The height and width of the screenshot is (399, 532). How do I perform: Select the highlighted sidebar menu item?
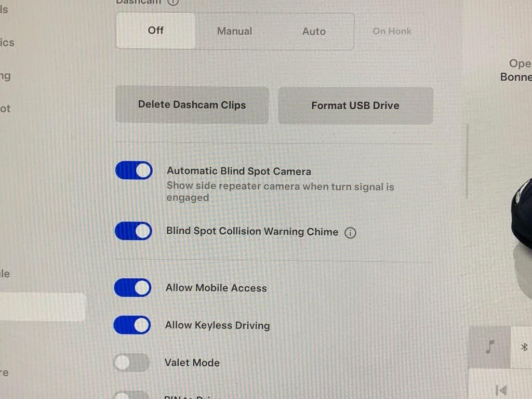[x=43, y=307]
